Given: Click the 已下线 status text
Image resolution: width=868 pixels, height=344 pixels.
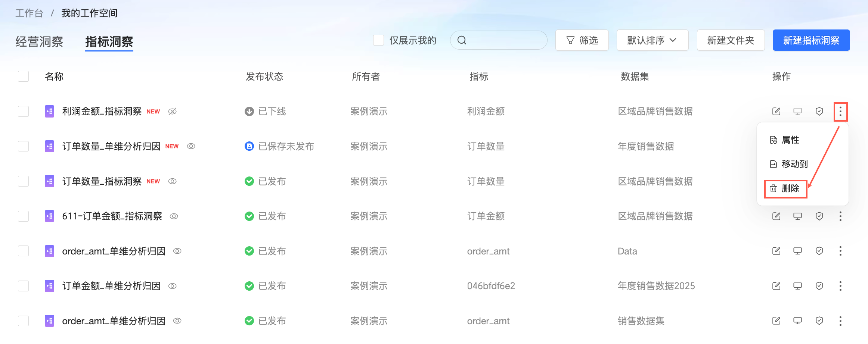Looking at the screenshot, I should point(272,111).
